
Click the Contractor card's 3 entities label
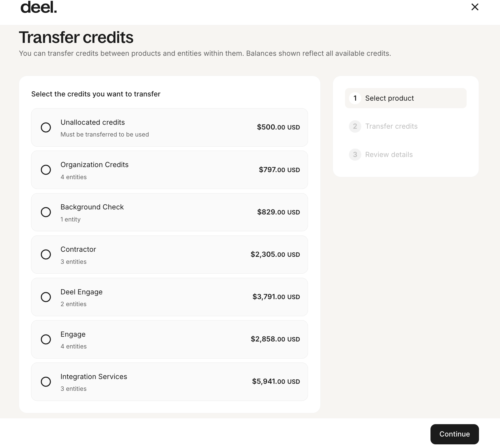pos(73,262)
